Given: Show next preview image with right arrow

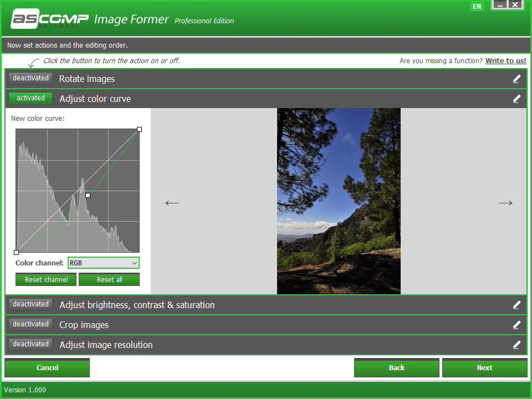Looking at the screenshot, I should click(505, 203).
